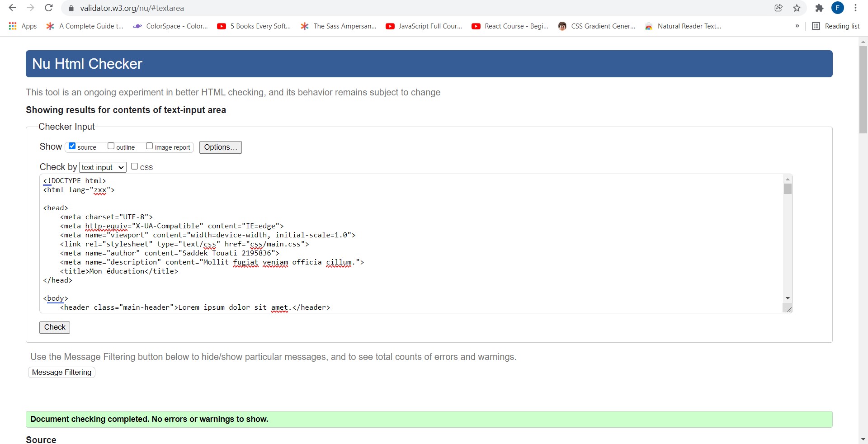Enable the outline checkbox
Image resolution: width=868 pixels, height=444 pixels.
(x=111, y=146)
